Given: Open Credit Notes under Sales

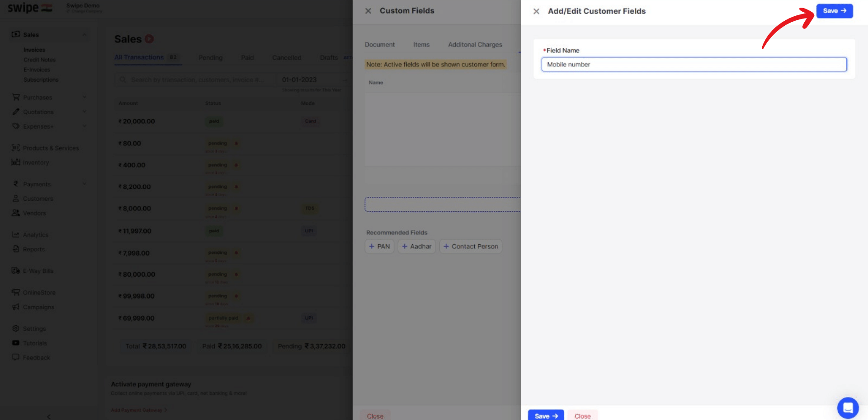Looking at the screenshot, I should tap(40, 60).
